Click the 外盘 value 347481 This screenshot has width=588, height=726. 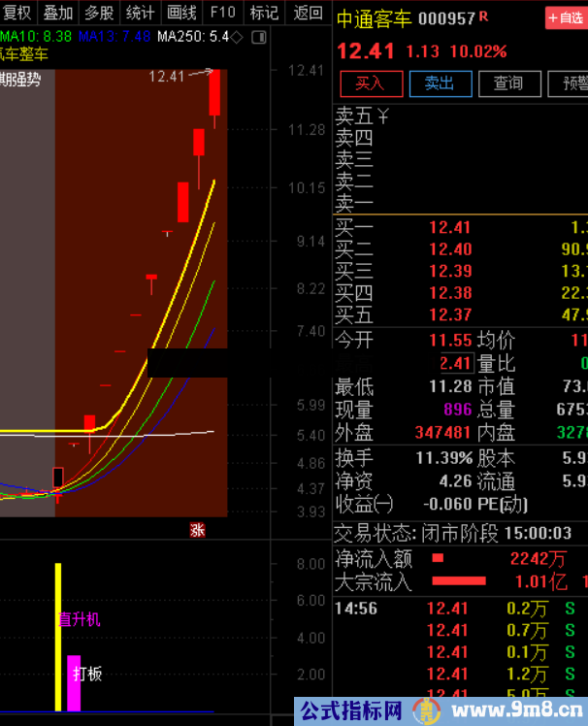point(442,433)
